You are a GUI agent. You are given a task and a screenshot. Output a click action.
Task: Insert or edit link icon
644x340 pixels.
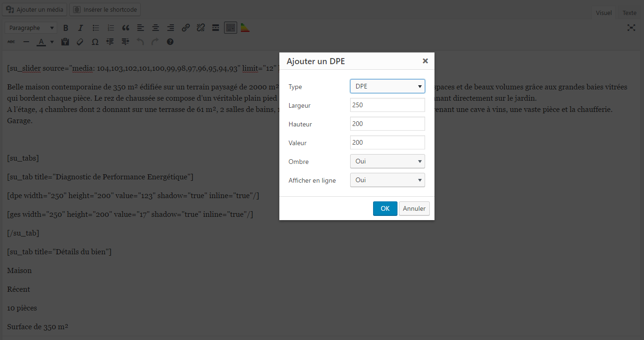point(186,28)
